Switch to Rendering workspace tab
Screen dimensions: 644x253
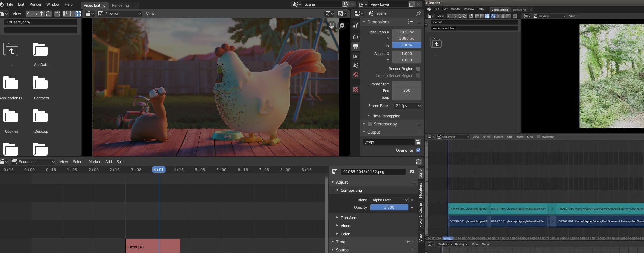click(120, 5)
